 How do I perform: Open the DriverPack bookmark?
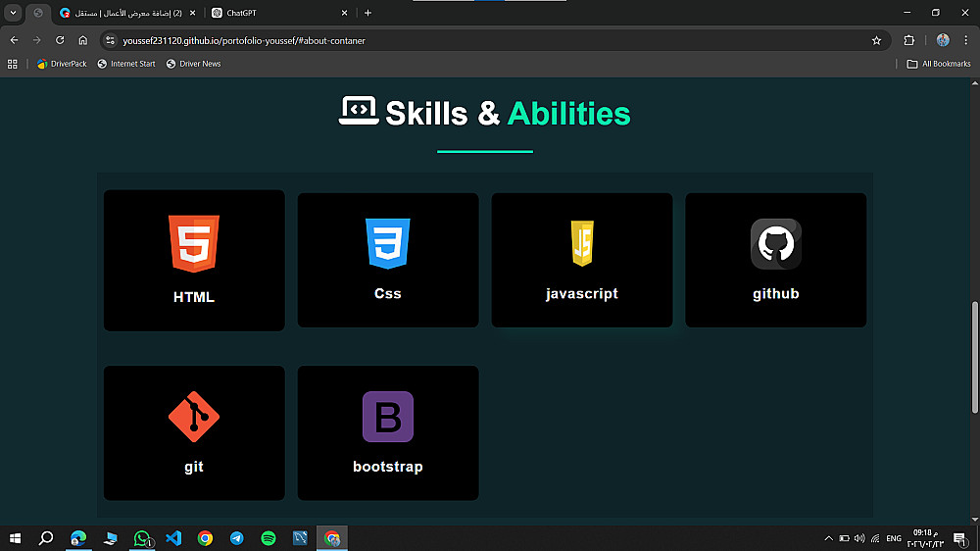[x=62, y=64]
